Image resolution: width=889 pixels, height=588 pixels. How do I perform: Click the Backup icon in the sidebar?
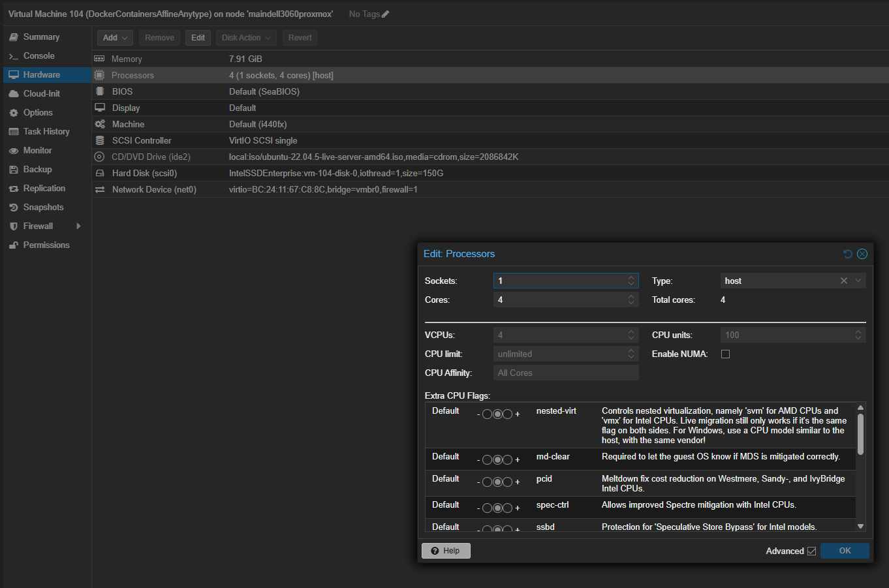coord(13,170)
